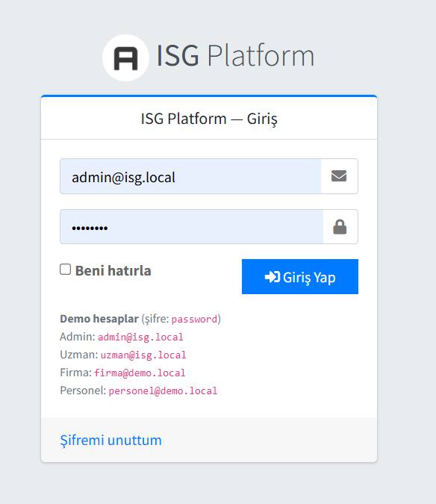
Task: Select the firma@demo.local demo account text
Action: 140,373
